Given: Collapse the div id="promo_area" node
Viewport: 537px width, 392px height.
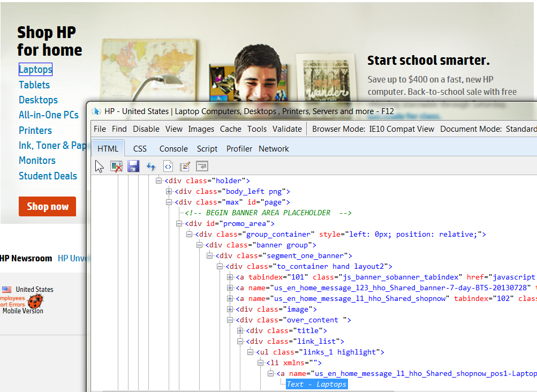Looking at the screenshot, I should tap(179, 224).
